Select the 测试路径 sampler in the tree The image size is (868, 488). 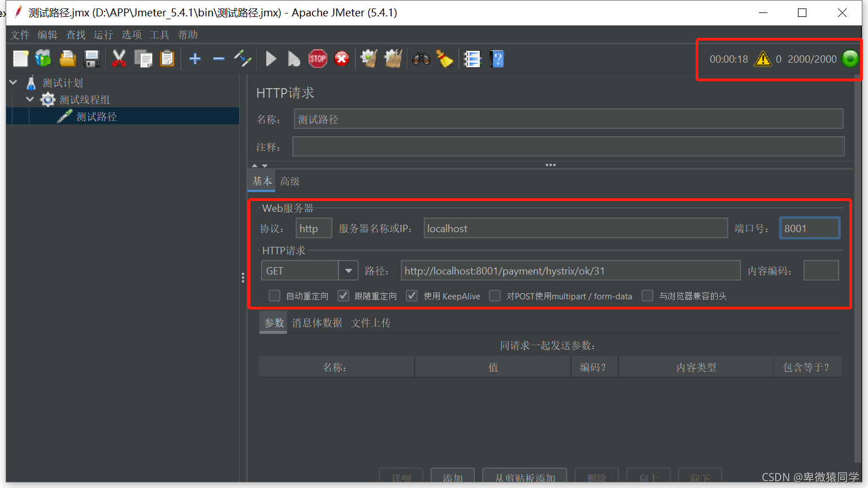click(x=97, y=116)
